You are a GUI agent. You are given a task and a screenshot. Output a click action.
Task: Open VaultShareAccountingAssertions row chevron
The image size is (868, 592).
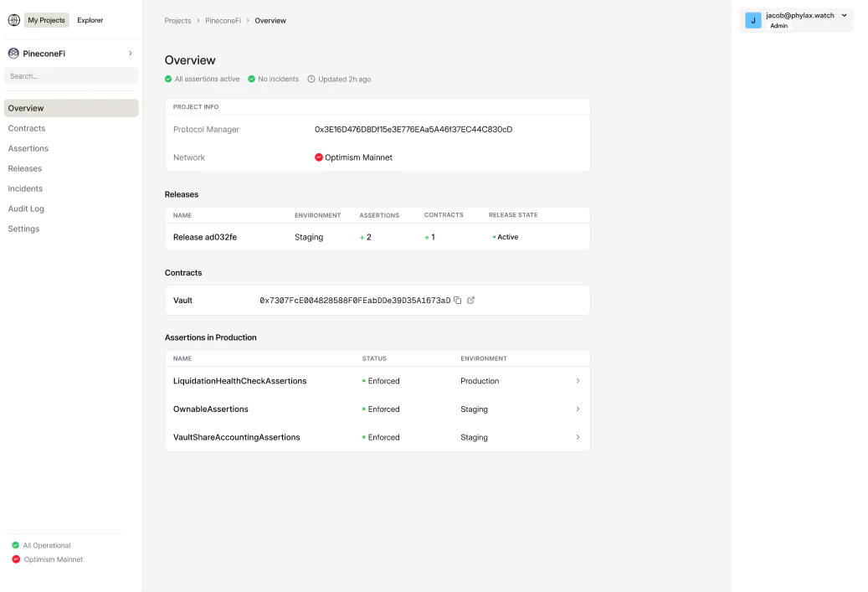click(x=578, y=437)
